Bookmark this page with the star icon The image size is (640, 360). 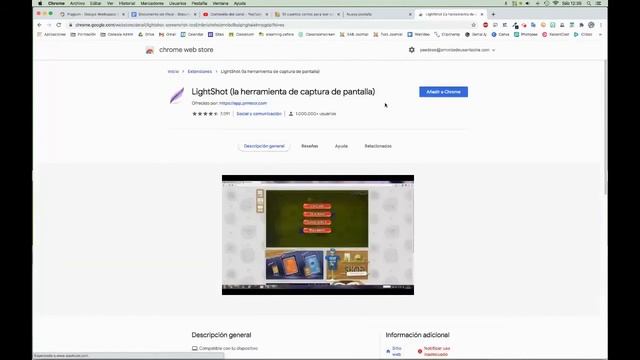pos(473,25)
